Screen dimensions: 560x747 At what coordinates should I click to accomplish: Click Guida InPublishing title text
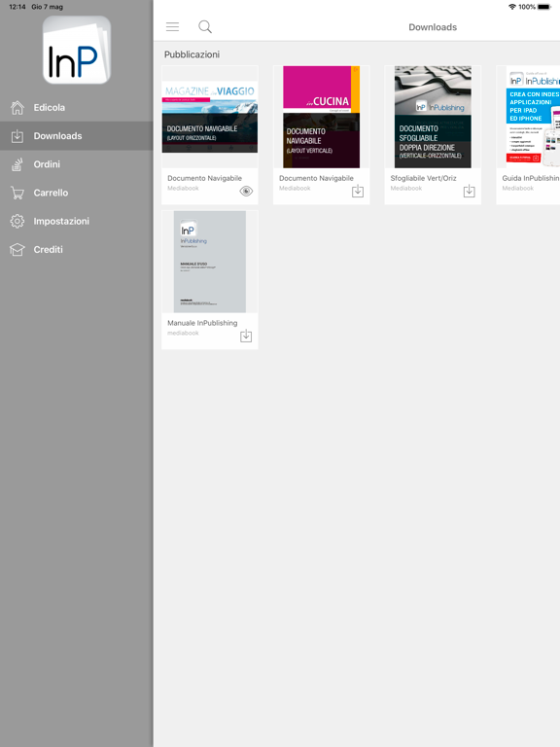(x=531, y=178)
